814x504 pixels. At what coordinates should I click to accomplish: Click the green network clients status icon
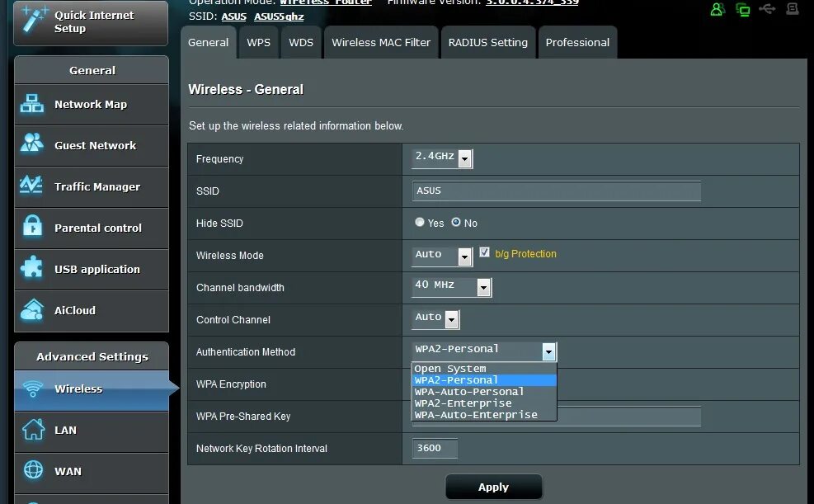tap(743, 9)
